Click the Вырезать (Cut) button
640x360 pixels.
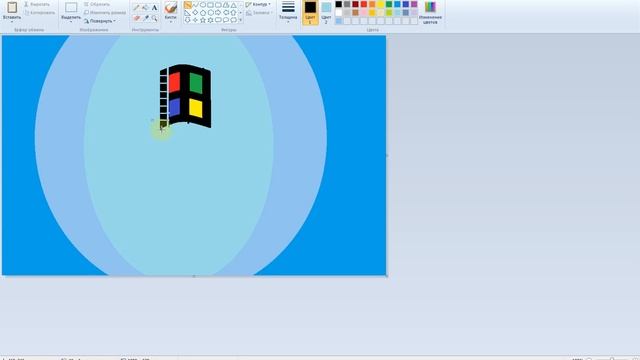37,4
